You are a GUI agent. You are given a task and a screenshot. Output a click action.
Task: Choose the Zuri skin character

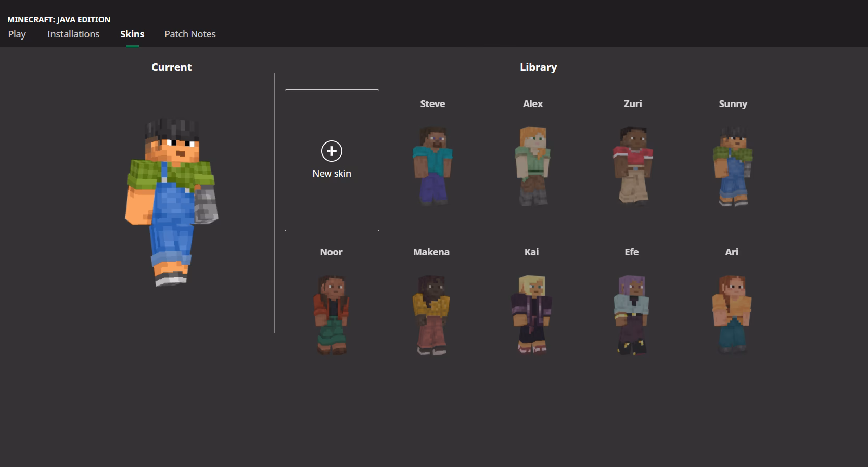click(x=633, y=166)
